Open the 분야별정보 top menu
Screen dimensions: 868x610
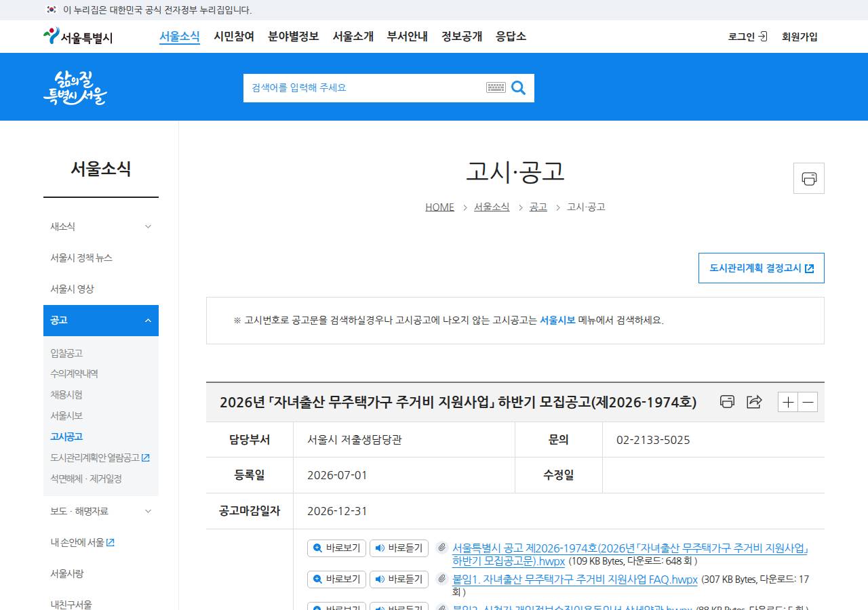click(294, 37)
